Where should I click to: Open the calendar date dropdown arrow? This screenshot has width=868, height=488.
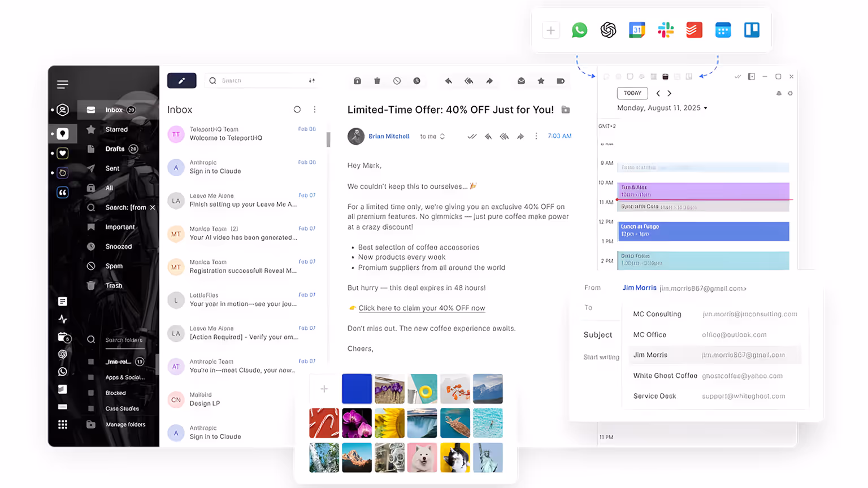(x=705, y=108)
